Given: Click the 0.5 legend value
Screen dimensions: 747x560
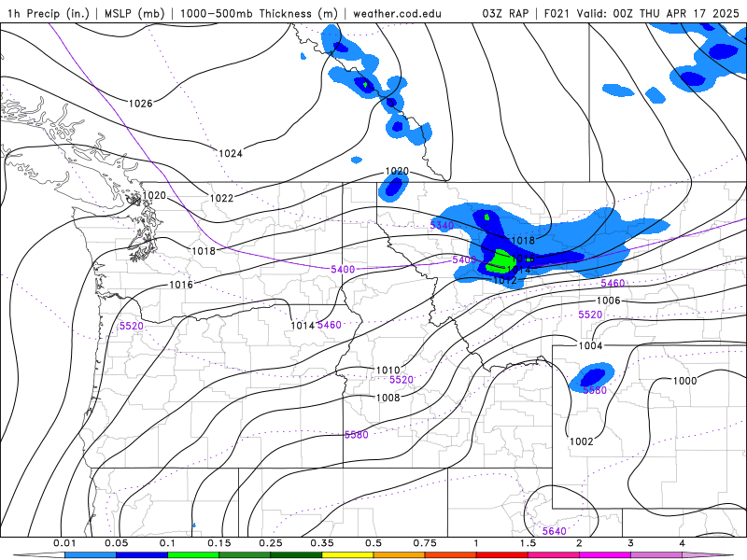Looking at the screenshot, I should 373,543.
